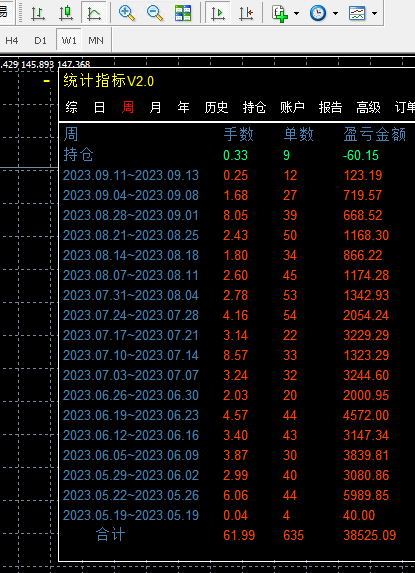Screen dimensions: 415x573
Task: Click the 4572.00 profit value
Action: (366, 415)
